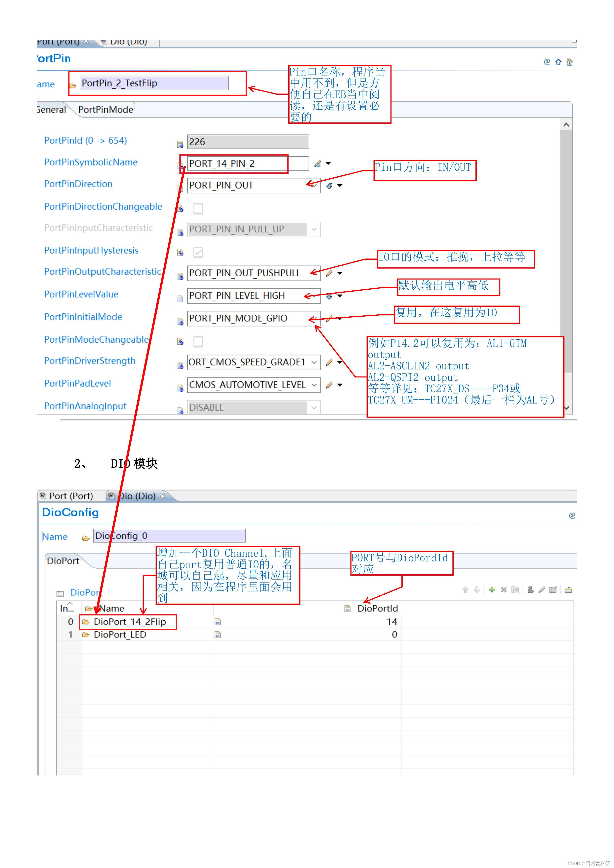Click scrollbar down arrow in PortPin panel
This screenshot has width=614, height=868.
[566, 408]
